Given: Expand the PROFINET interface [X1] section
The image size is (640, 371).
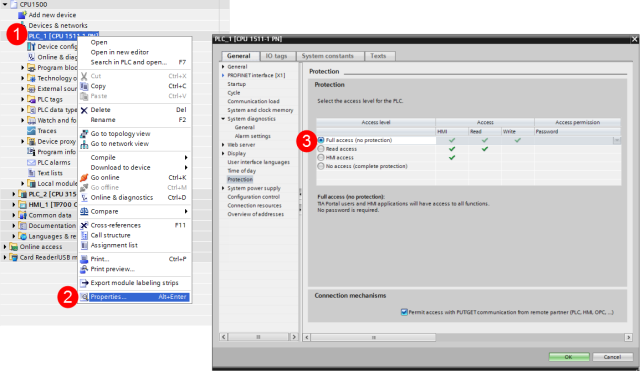Looking at the screenshot, I should click(223, 76).
